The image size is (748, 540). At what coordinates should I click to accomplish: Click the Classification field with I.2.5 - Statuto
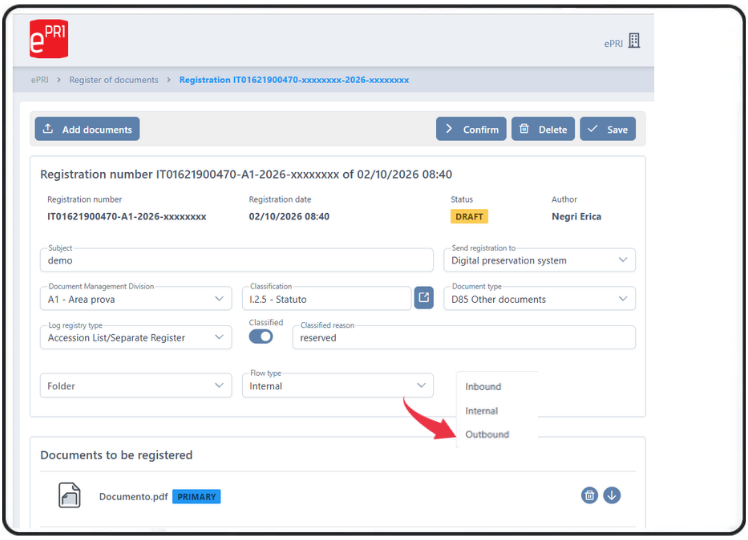(x=327, y=299)
